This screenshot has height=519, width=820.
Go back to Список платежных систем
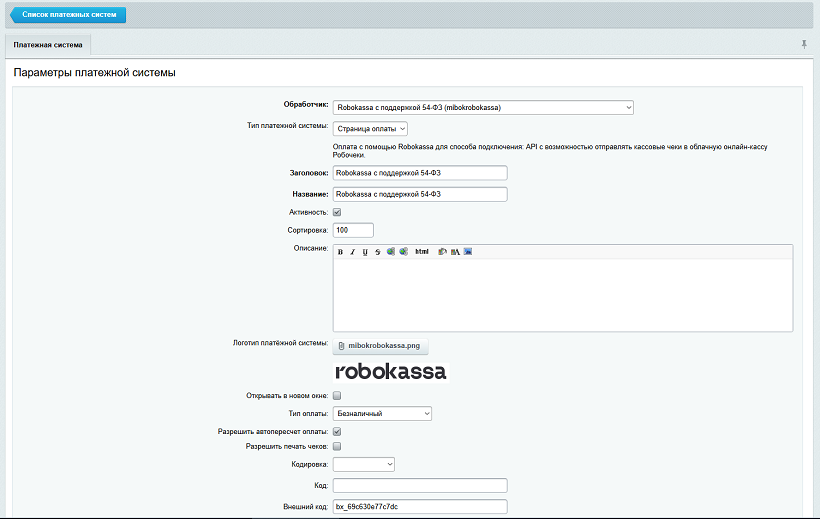68,15
